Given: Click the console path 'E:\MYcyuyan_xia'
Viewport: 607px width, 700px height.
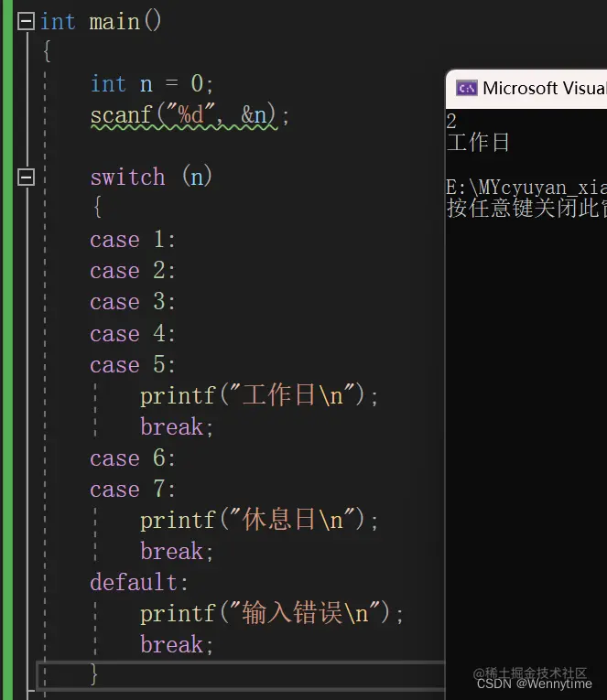Looking at the screenshot, I should (526, 188).
